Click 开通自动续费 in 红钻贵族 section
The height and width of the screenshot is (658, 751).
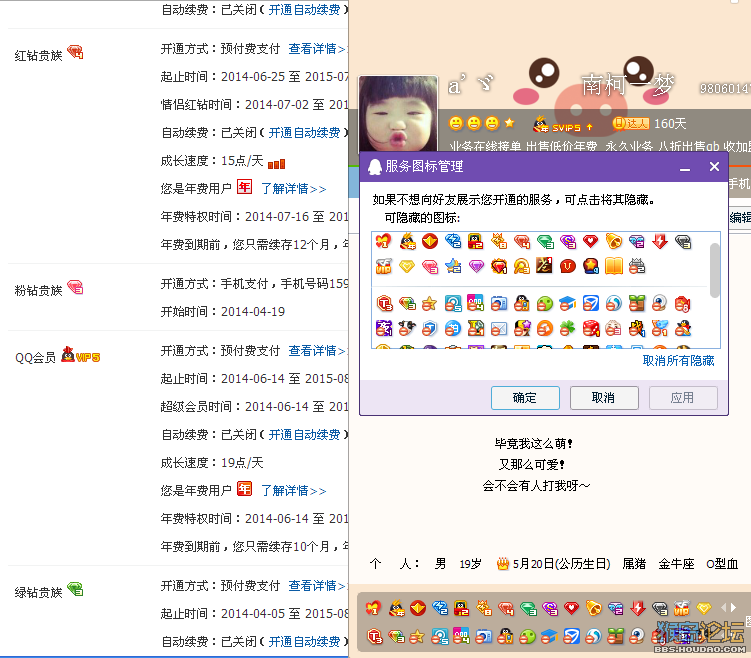pyautogui.click(x=304, y=133)
